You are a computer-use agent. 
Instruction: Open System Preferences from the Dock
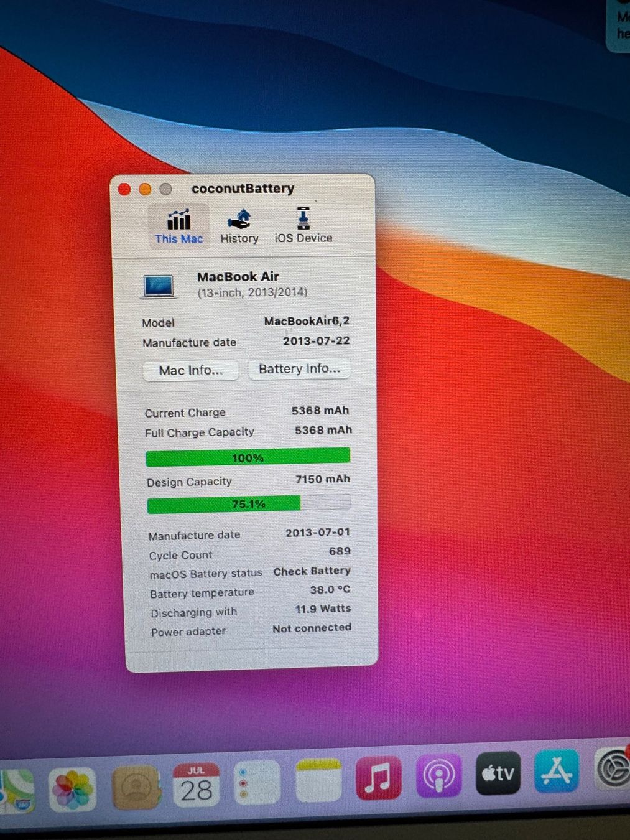point(613,769)
